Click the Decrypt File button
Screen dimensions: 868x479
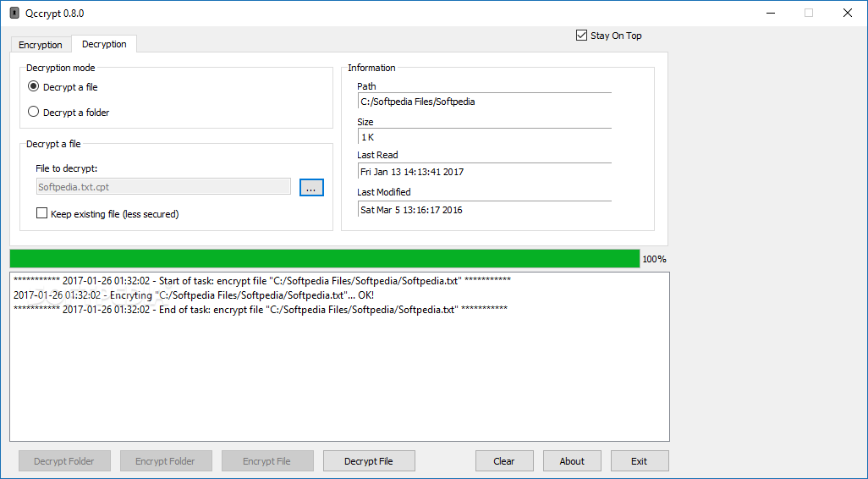click(x=369, y=460)
